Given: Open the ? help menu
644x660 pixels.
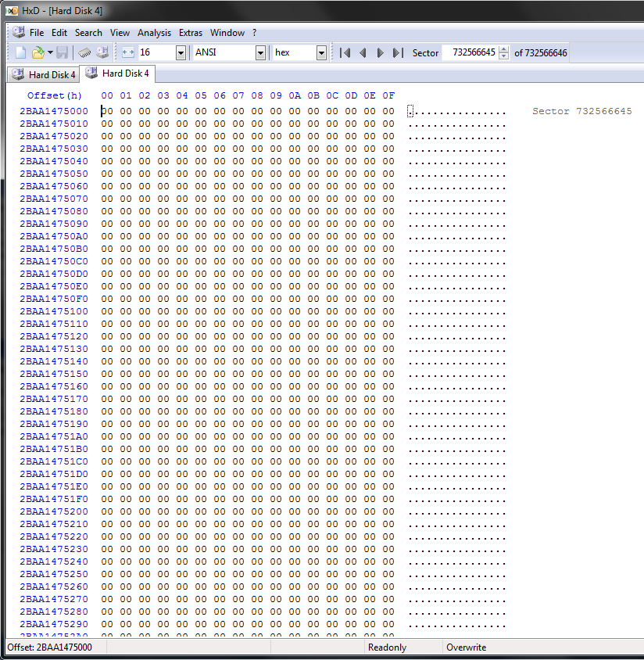Looking at the screenshot, I should click(x=255, y=33).
